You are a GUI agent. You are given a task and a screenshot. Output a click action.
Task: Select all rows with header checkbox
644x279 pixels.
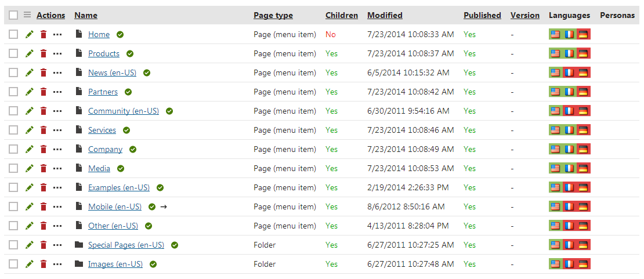click(13, 15)
